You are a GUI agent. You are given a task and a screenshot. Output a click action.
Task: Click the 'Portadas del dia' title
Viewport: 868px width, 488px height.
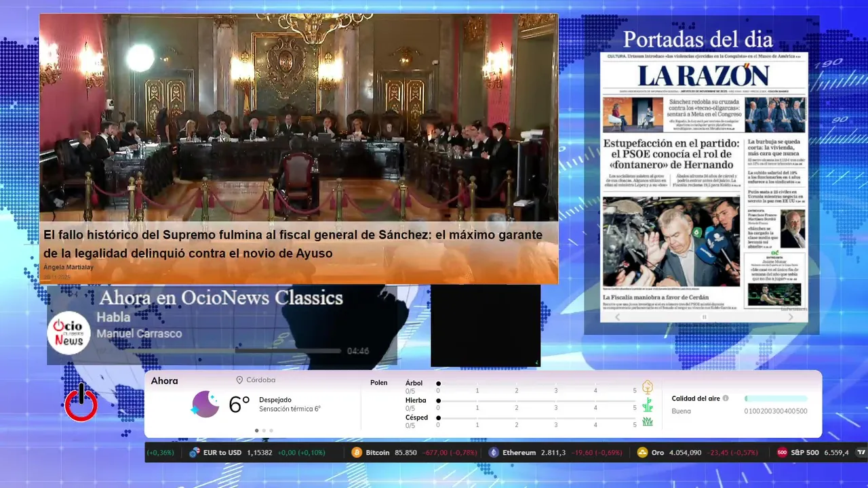[698, 39]
